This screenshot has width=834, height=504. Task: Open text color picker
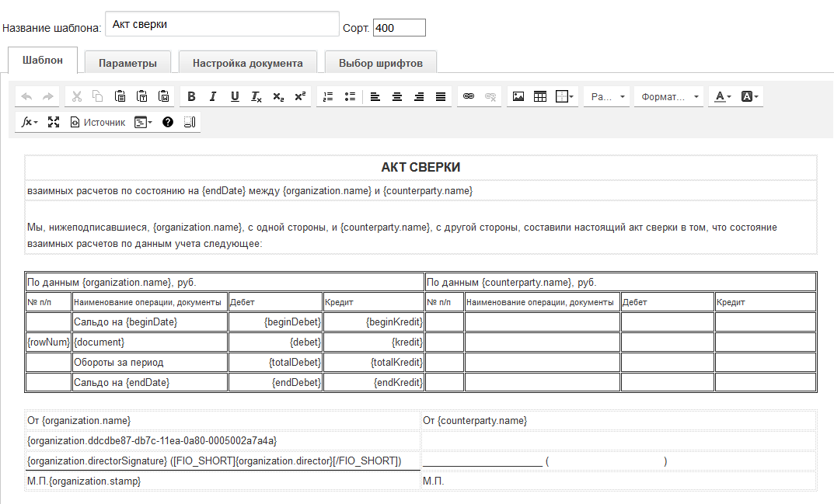723,97
